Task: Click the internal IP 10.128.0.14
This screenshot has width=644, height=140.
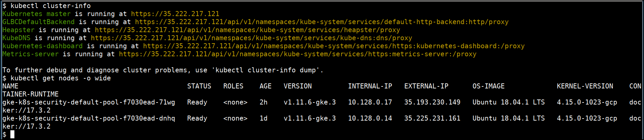Action: point(370,119)
